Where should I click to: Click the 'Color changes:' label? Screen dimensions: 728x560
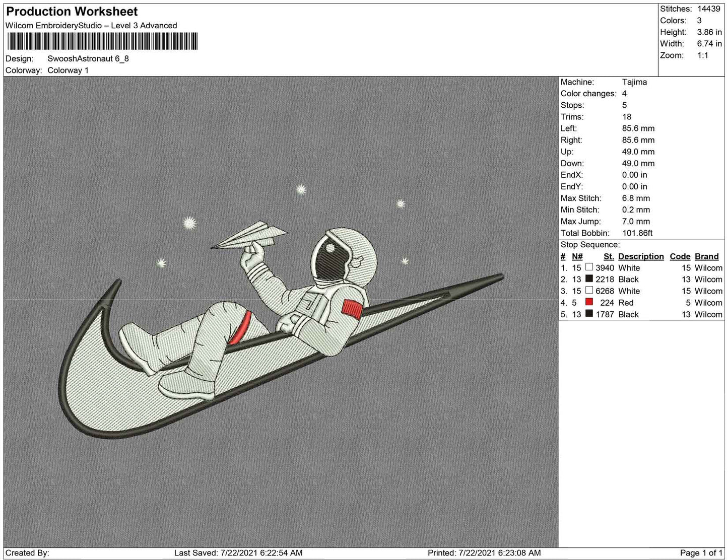pos(588,94)
